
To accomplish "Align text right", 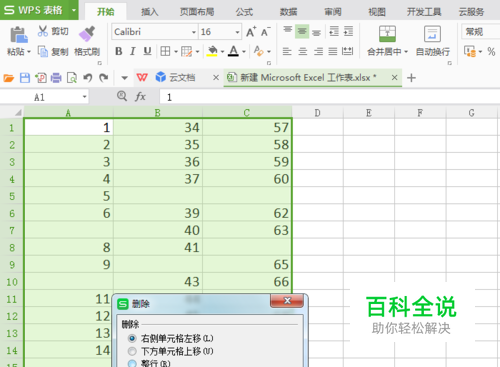I will tap(318, 51).
